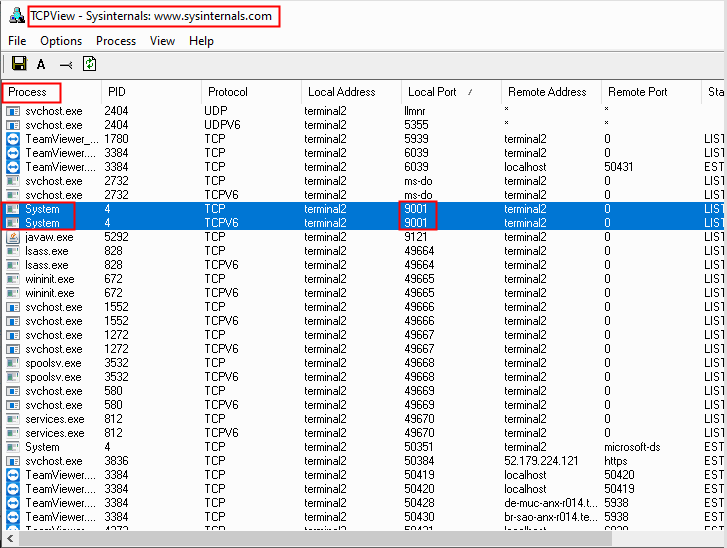The width and height of the screenshot is (727, 548).
Task: Sort by the Remote Address column header
Action: pyautogui.click(x=552, y=92)
